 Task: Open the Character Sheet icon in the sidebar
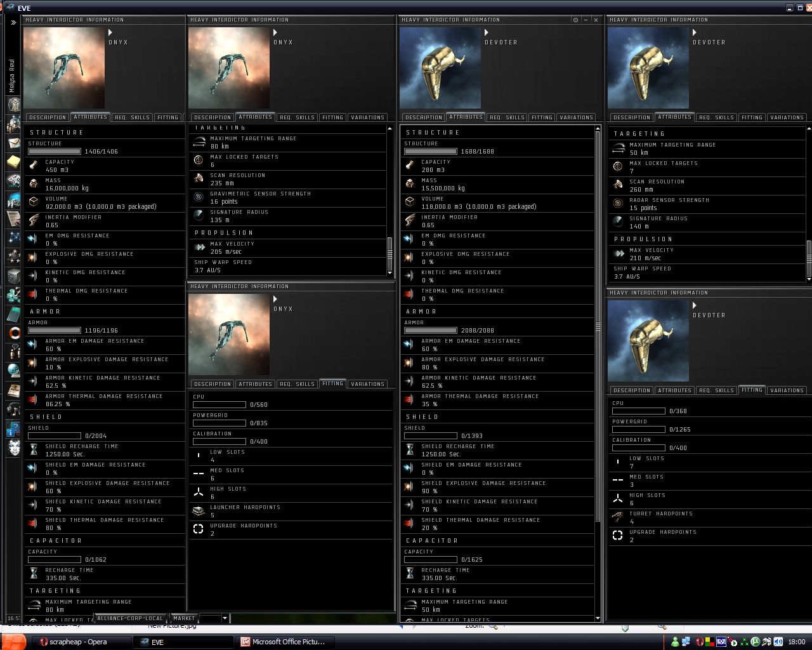tap(14, 105)
